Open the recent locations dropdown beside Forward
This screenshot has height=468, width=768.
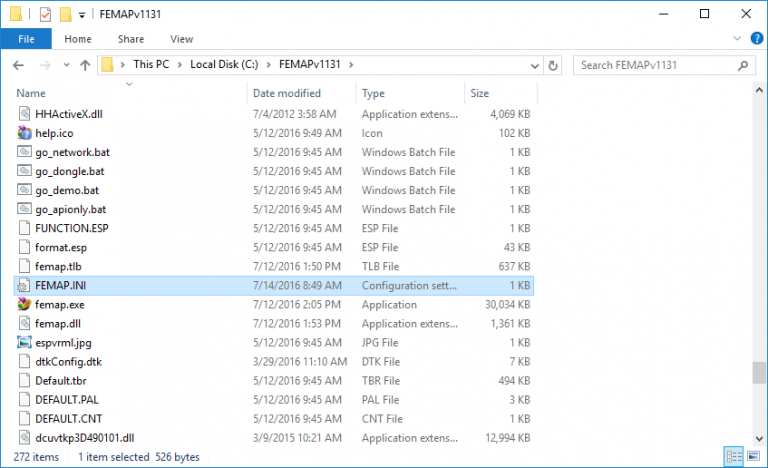65,65
